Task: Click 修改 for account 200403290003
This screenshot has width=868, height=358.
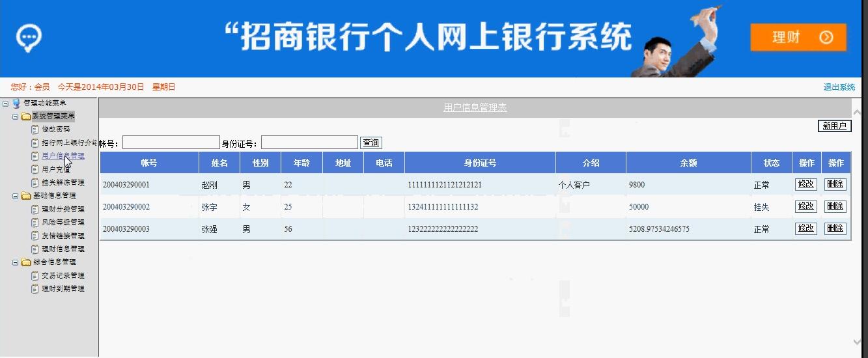Action: [x=806, y=228]
